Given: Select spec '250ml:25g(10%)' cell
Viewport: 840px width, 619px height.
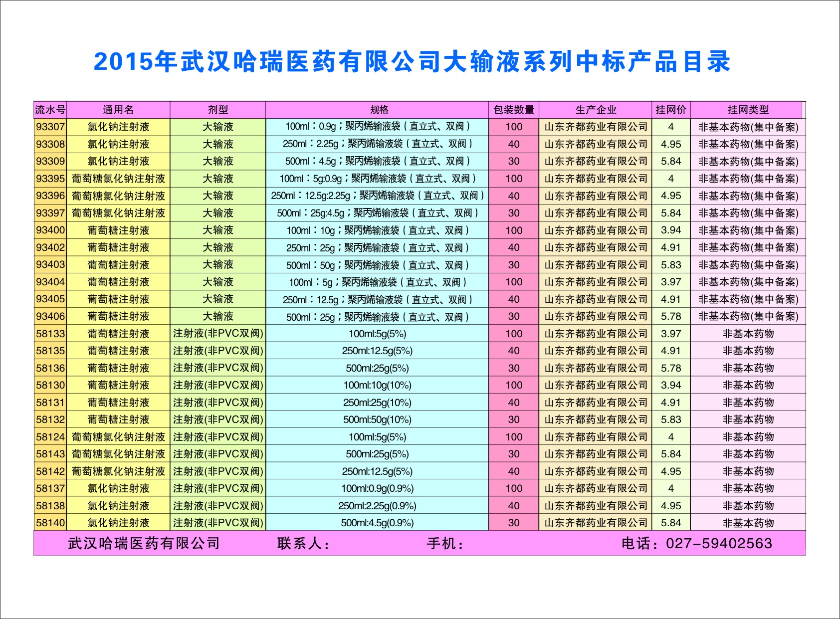Looking at the screenshot, I should point(377,402).
